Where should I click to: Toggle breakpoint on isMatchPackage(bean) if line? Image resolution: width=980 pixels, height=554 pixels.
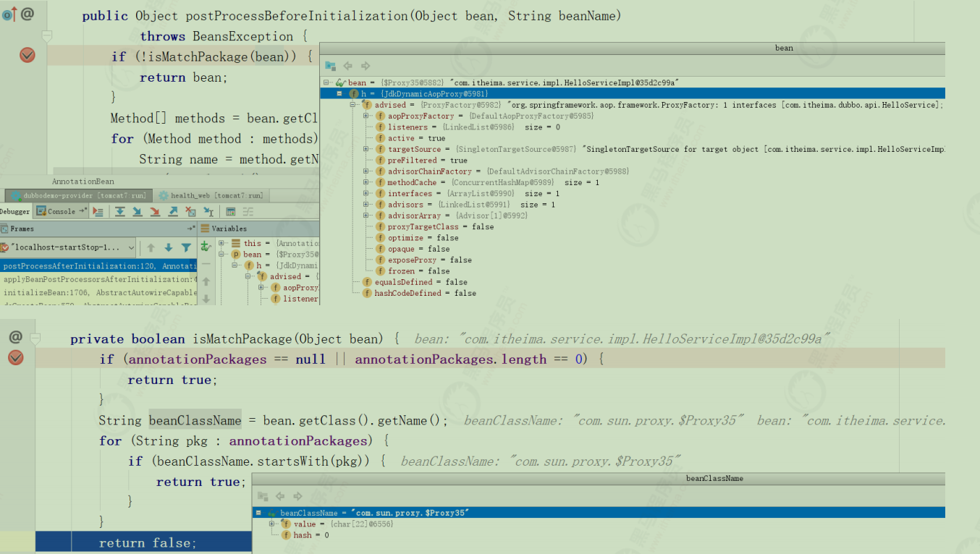(x=28, y=55)
